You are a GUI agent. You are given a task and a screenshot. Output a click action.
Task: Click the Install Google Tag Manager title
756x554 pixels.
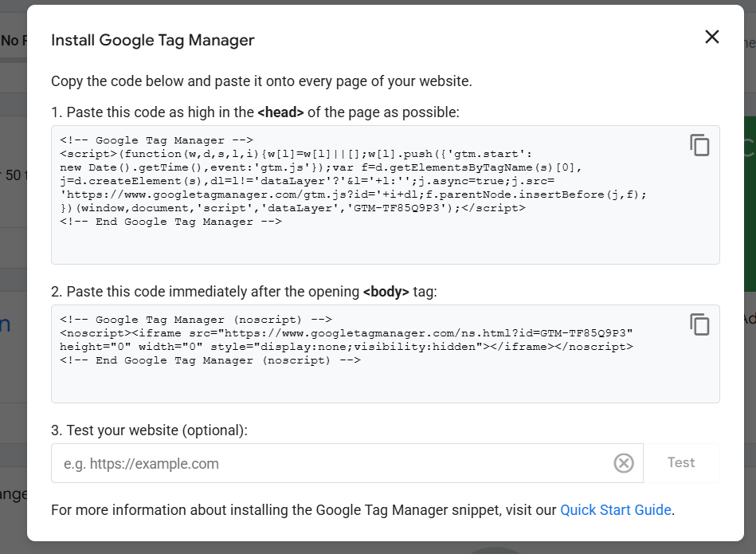(153, 40)
